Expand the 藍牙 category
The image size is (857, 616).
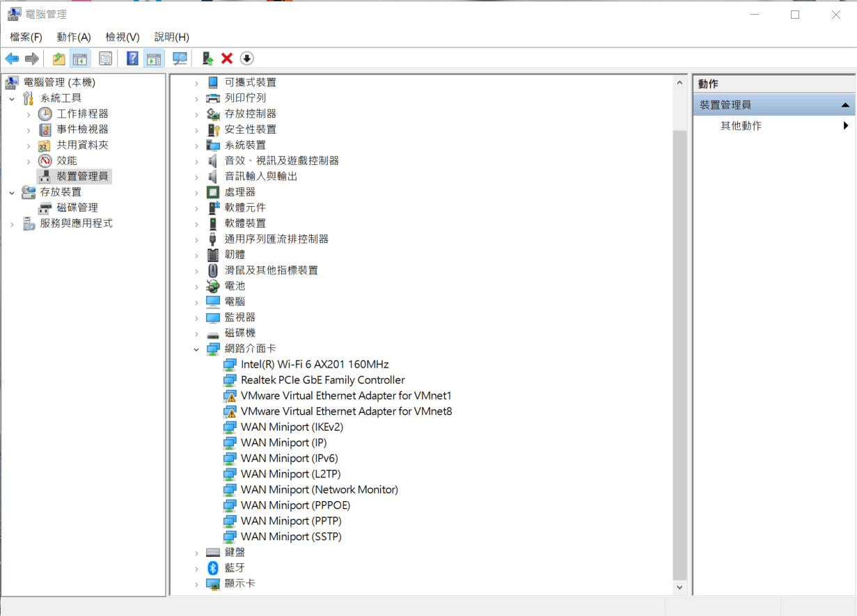tap(196, 567)
